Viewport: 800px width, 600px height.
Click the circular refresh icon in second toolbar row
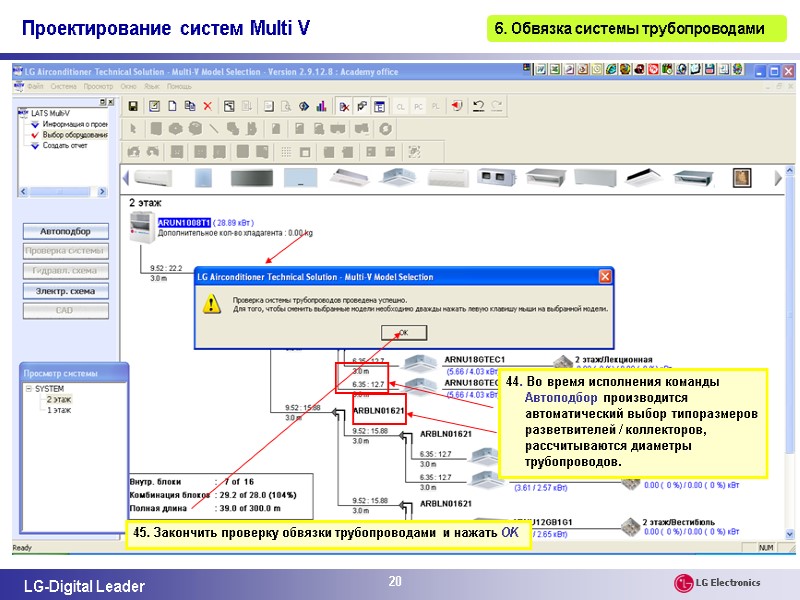pyautogui.click(x=386, y=129)
